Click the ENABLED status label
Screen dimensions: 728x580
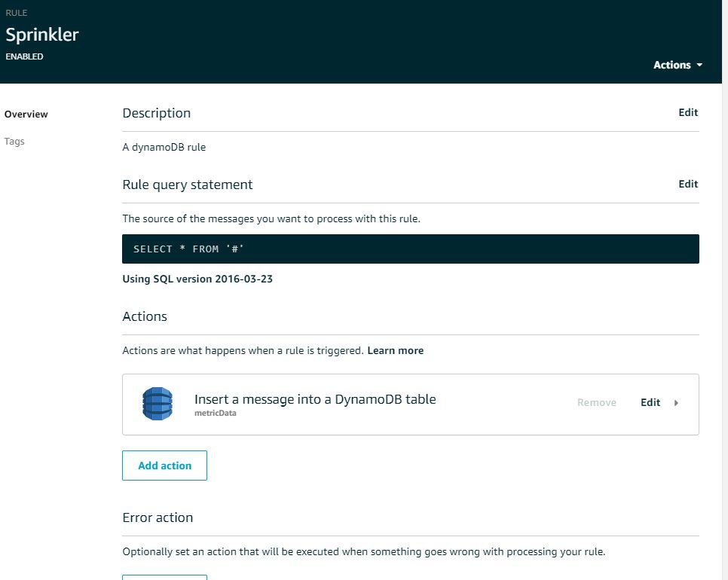(24, 56)
